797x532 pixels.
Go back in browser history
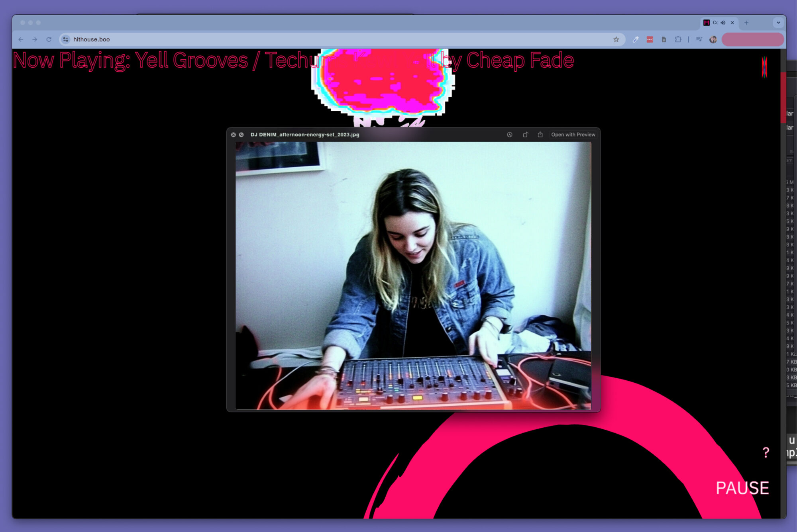(21, 39)
